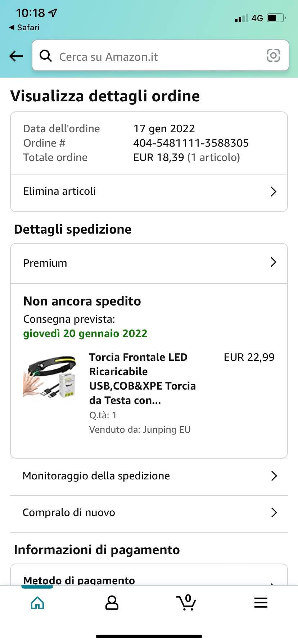Tap the location arrow status icon

(53, 13)
